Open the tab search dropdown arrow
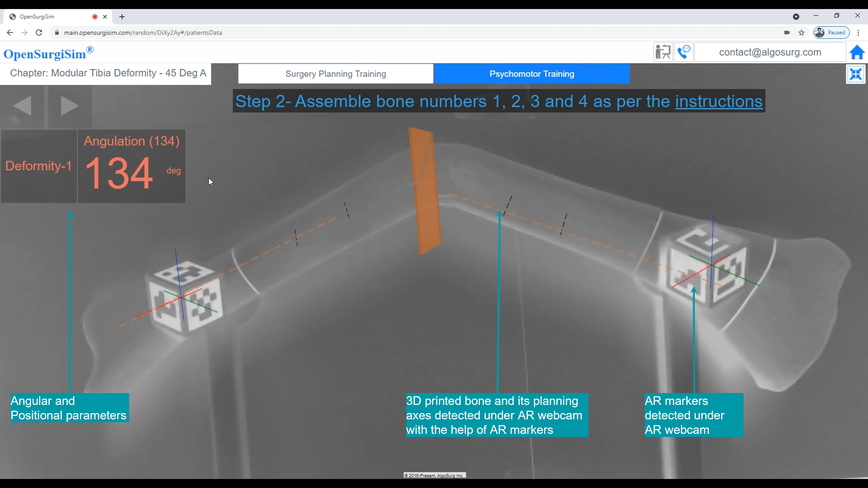 (796, 17)
